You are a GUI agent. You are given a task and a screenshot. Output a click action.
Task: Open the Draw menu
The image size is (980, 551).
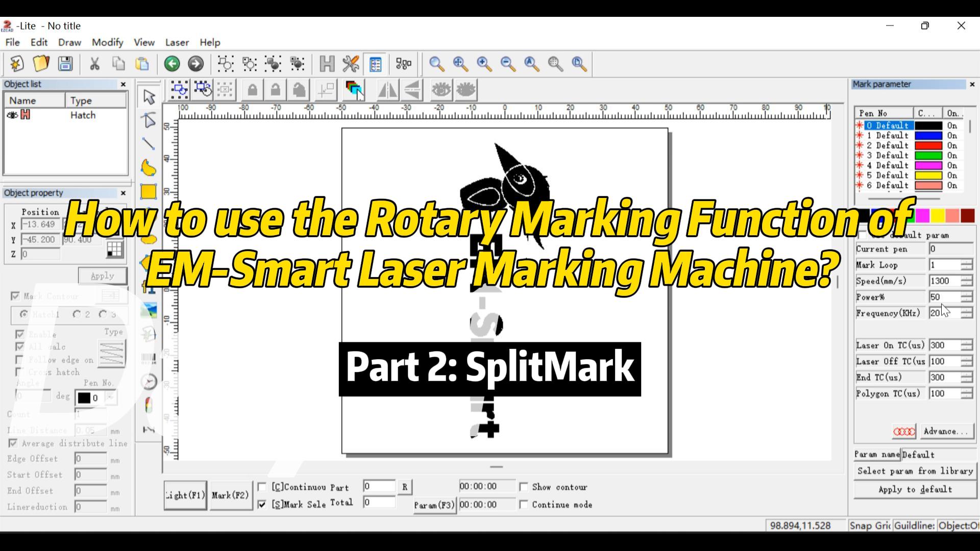pyautogui.click(x=69, y=42)
